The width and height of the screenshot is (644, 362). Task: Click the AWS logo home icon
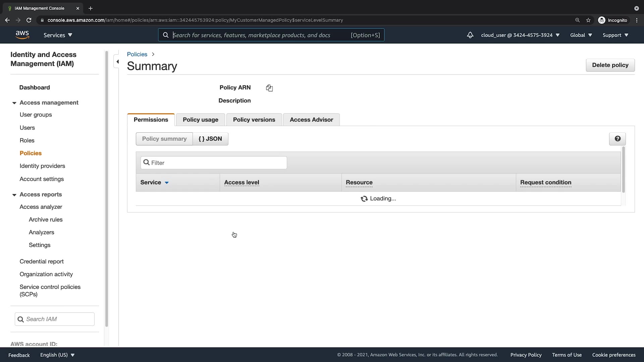point(22,35)
